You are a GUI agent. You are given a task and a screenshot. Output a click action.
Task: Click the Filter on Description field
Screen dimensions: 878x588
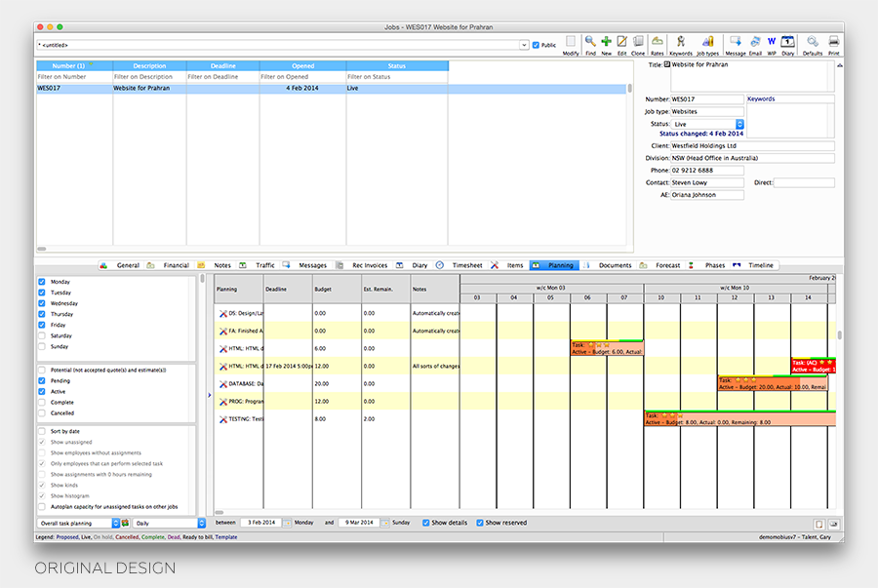149,77
